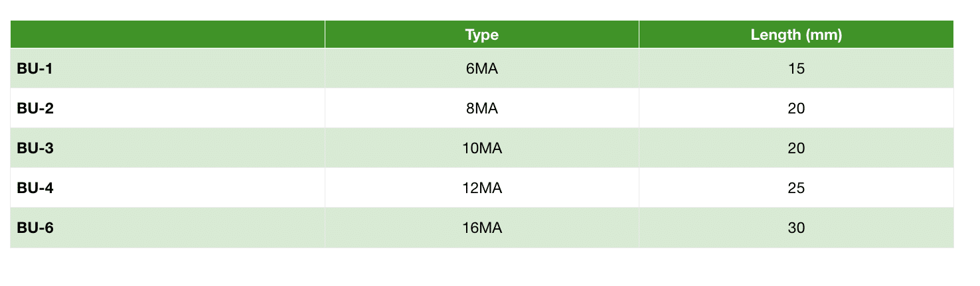Click the 8MA type cell

[x=482, y=108]
